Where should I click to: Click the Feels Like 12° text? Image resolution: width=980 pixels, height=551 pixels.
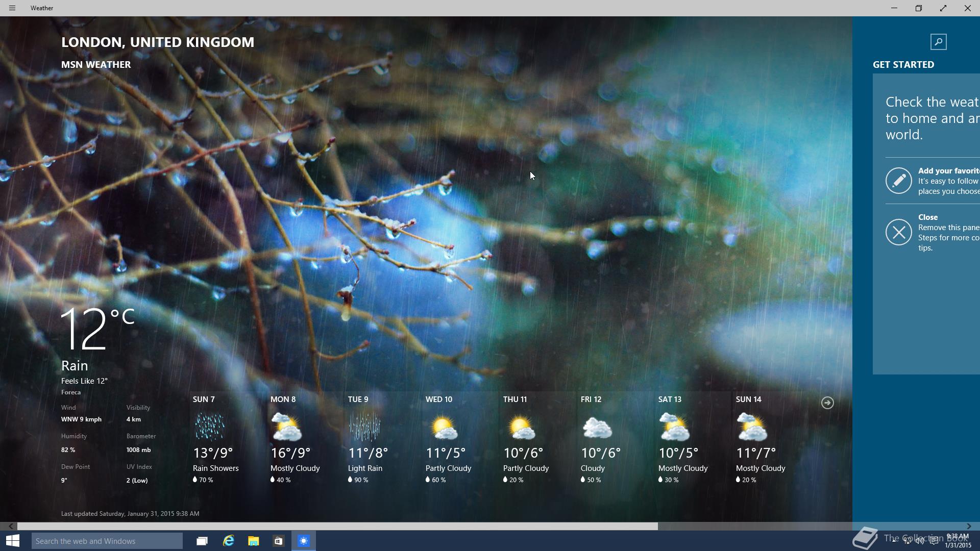(84, 381)
